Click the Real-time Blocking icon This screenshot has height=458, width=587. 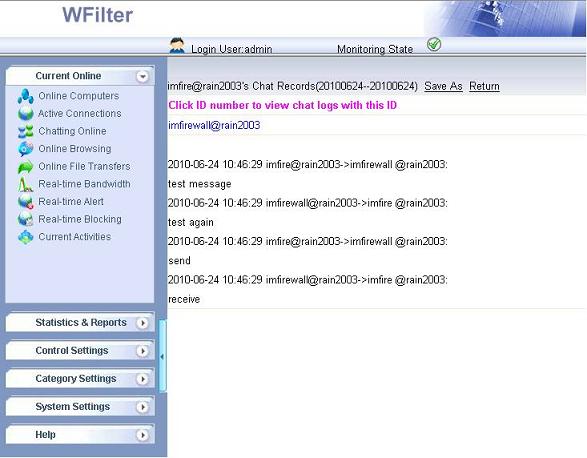click(x=25, y=219)
